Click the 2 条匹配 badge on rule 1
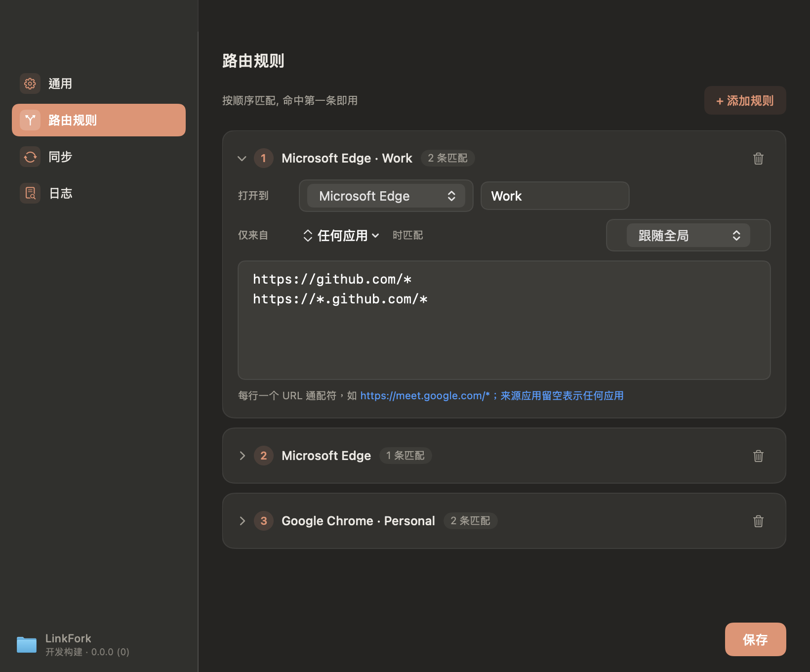The height and width of the screenshot is (672, 810). pyautogui.click(x=447, y=158)
